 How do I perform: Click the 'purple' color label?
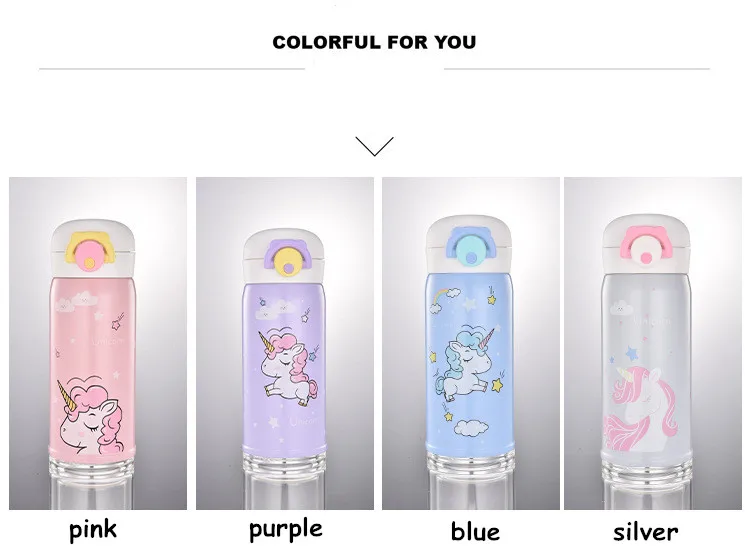(286, 530)
